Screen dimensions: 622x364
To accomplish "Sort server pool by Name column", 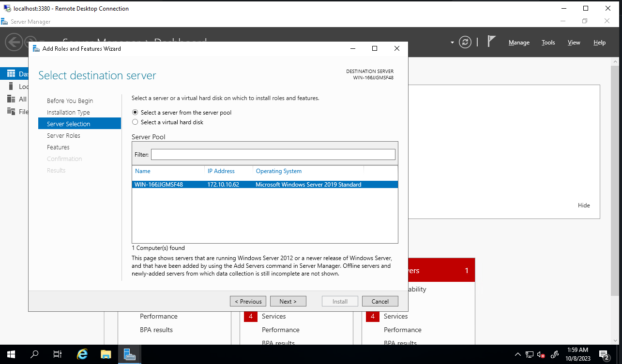I will click(x=143, y=171).
